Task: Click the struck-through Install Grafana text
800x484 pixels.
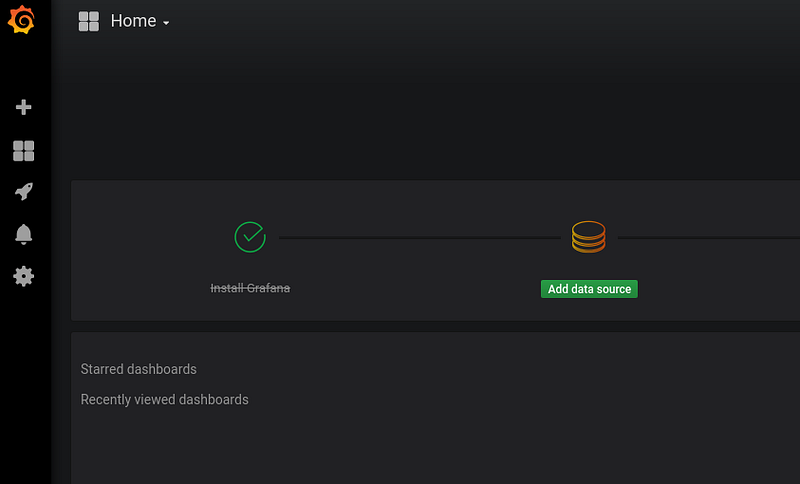Action: (250, 288)
